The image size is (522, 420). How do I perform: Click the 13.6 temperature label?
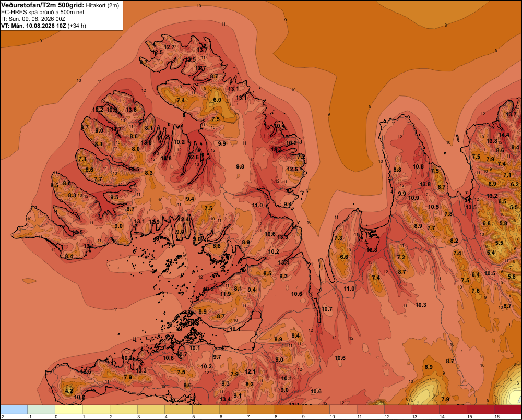click(x=131, y=110)
